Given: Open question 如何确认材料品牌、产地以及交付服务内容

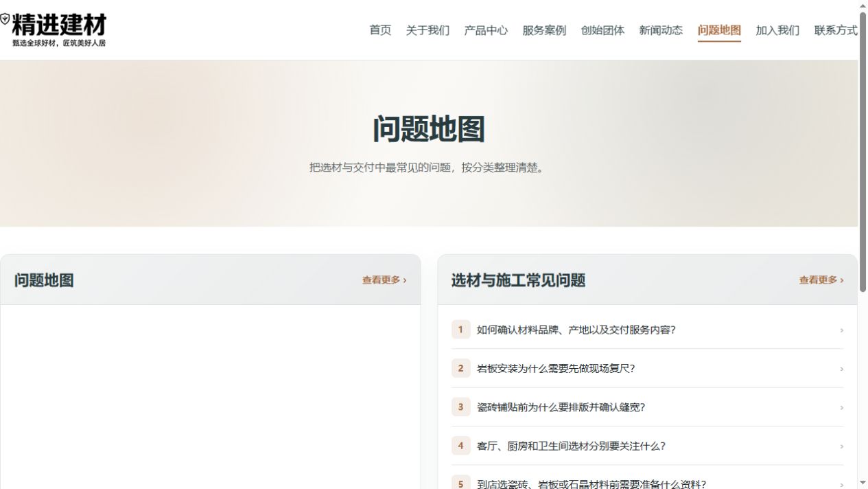Looking at the screenshot, I should (x=647, y=330).
